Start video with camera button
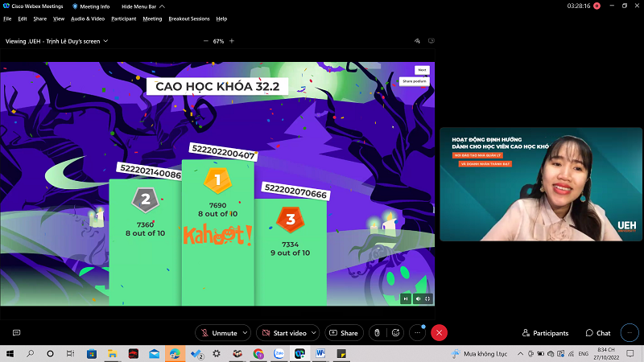Image resolution: width=644 pixels, height=362 pixels. coord(284,333)
